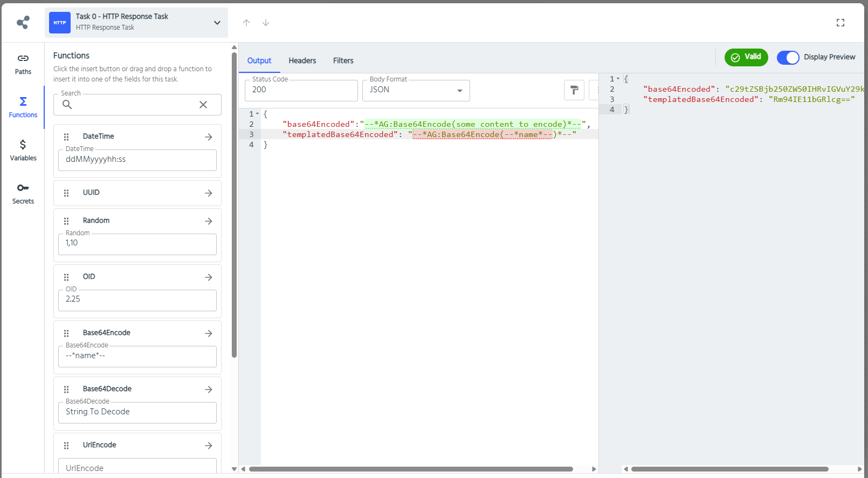Click the format painter icon in editor

[574, 90]
